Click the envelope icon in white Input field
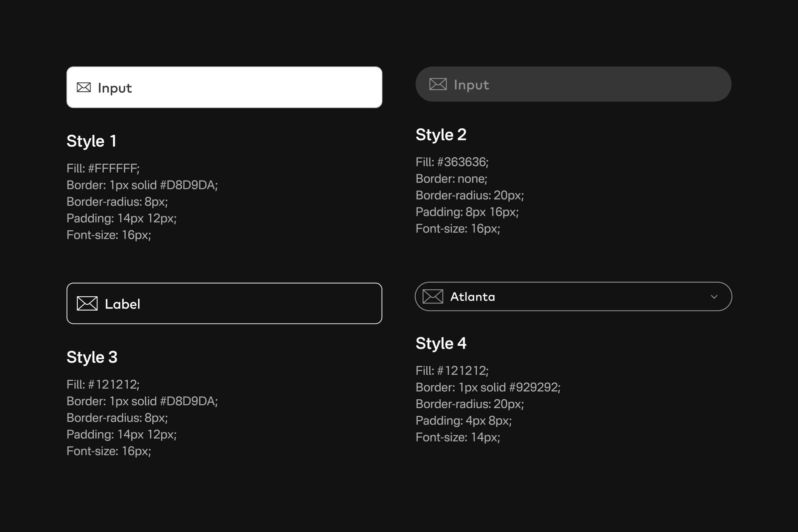 click(x=83, y=87)
